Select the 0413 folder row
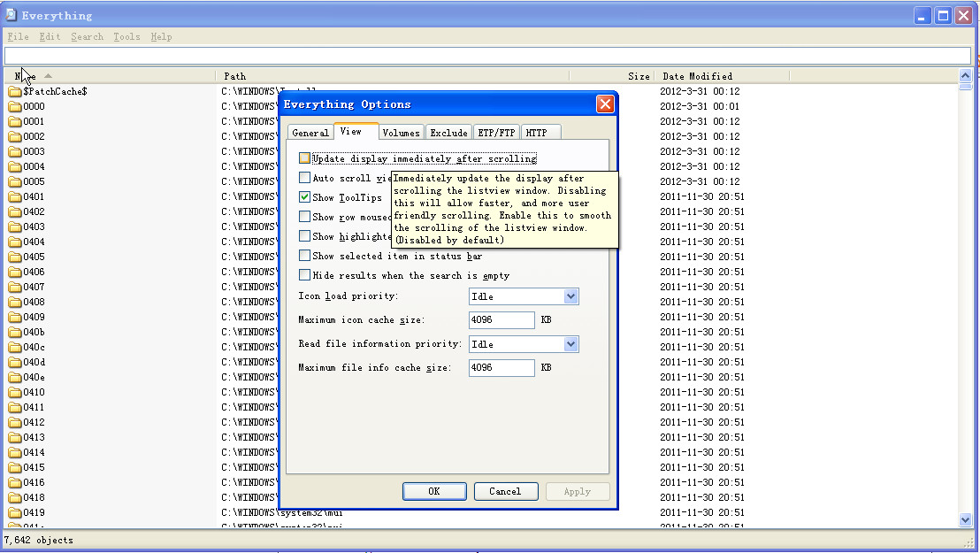This screenshot has width=980, height=553. tap(142, 437)
